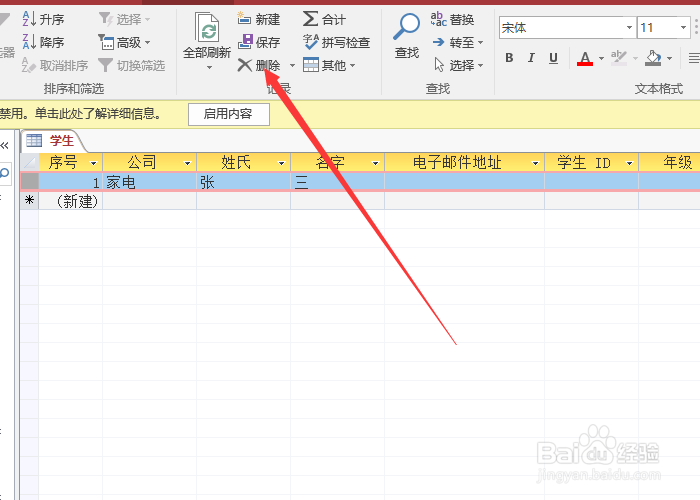Click the 公司 column header
This screenshot has width=700, height=500.
pos(142,162)
